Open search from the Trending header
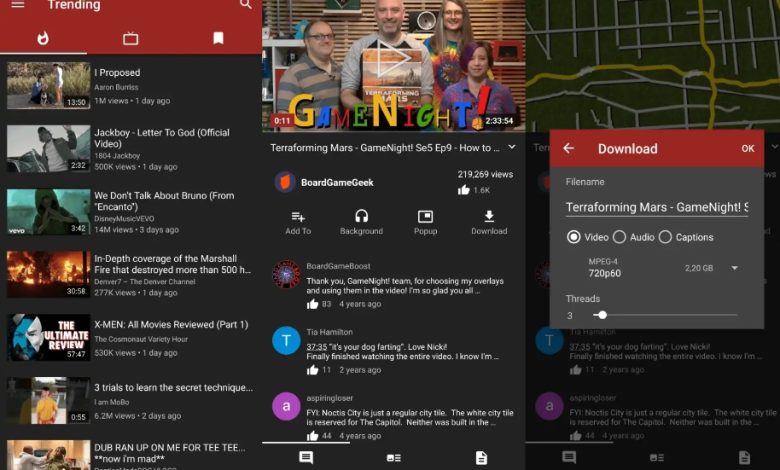Viewport: 780px width, 470px height. pos(246,4)
